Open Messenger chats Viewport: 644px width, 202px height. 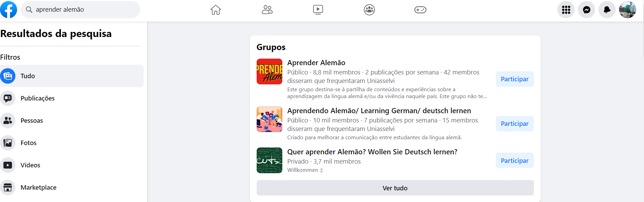[587, 10]
